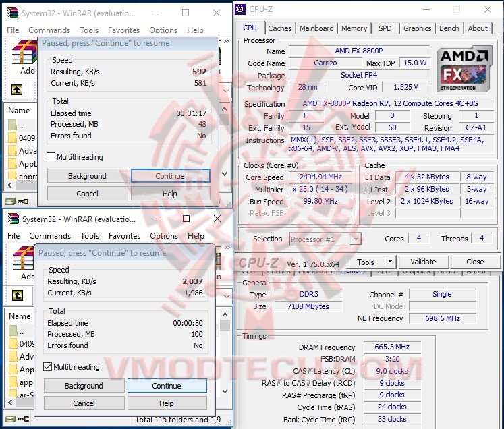The height and width of the screenshot is (429, 504).
Task: Switch to the Memory tab in CPU-Z
Action: point(354,28)
